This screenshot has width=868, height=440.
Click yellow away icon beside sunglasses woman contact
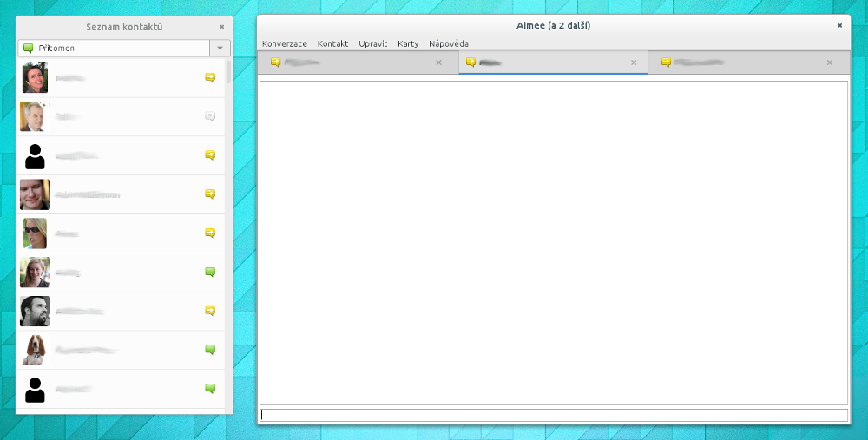pyautogui.click(x=210, y=233)
